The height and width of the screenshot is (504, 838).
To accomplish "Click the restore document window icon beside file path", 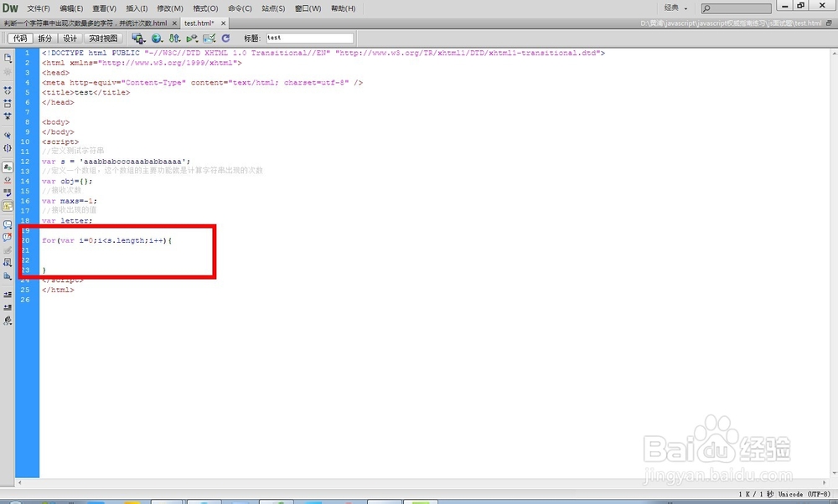I will [829, 23].
